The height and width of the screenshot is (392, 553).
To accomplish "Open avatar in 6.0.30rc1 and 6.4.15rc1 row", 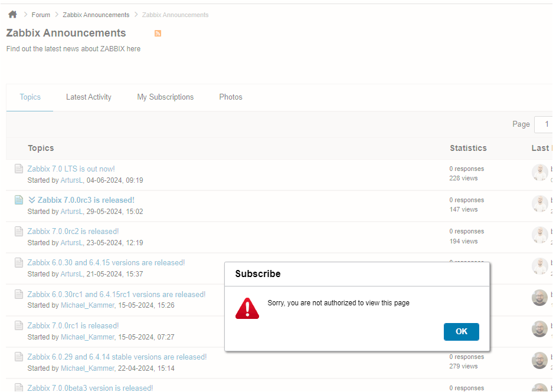I will [539, 298].
